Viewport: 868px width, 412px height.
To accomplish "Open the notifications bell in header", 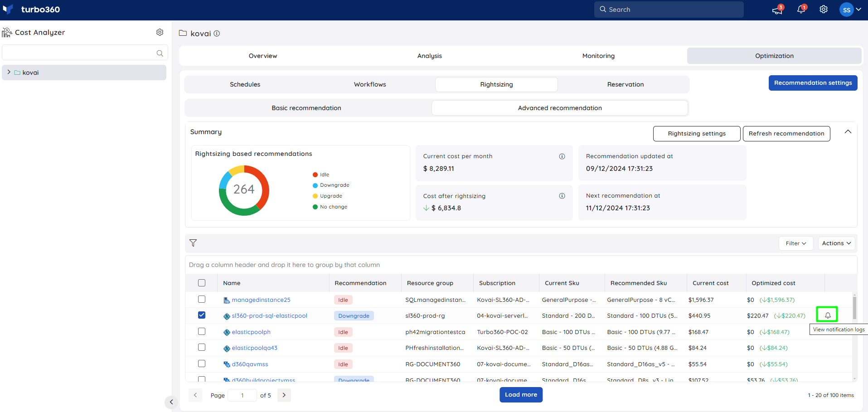I will click(801, 10).
